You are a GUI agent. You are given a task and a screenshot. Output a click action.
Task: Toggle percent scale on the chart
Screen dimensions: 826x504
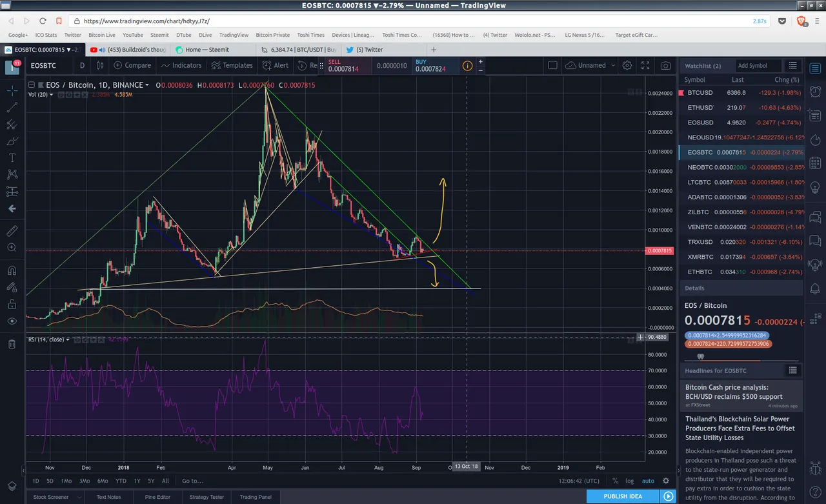click(x=616, y=481)
